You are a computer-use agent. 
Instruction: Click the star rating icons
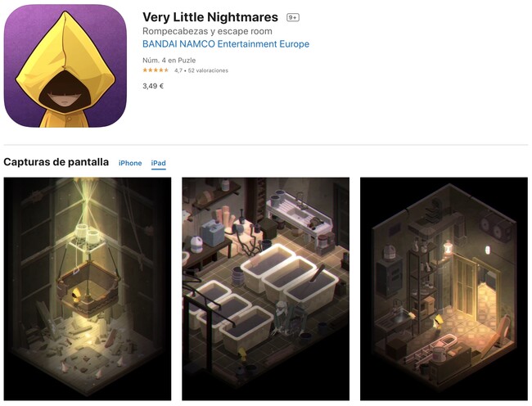point(156,70)
